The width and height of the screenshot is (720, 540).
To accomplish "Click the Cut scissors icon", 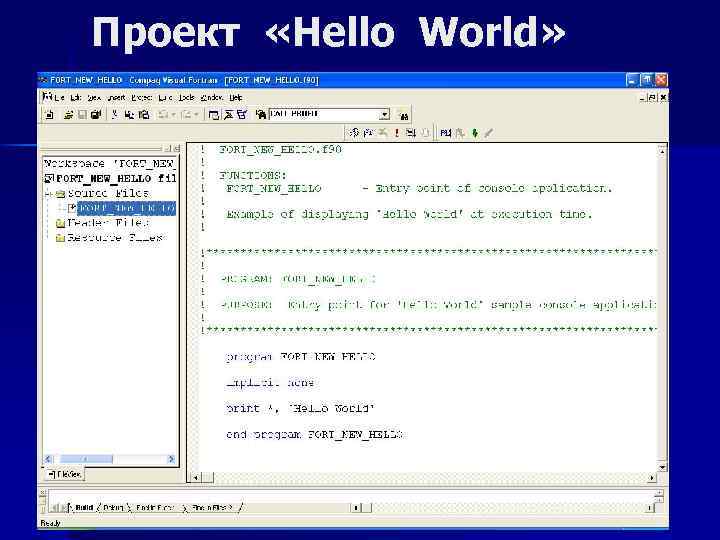I will pyautogui.click(x=115, y=115).
